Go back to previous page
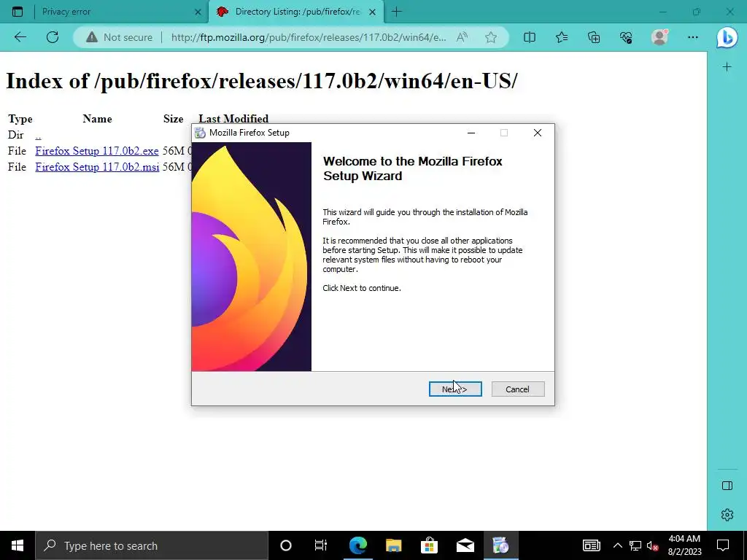The width and height of the screenshot is (747, 560). pos(20,37)
